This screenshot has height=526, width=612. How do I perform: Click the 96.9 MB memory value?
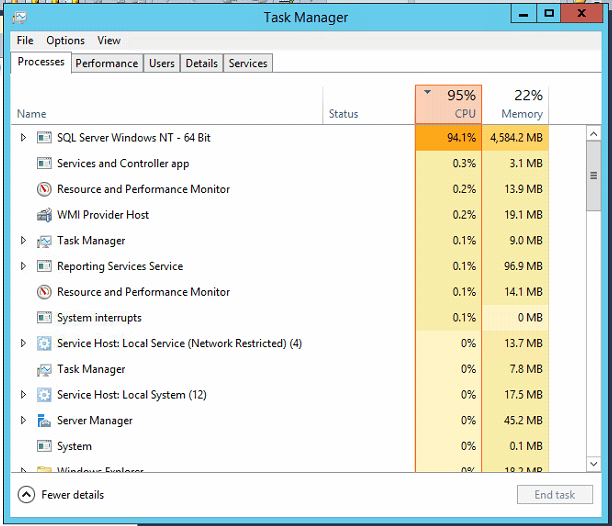[x=523, y=266]
